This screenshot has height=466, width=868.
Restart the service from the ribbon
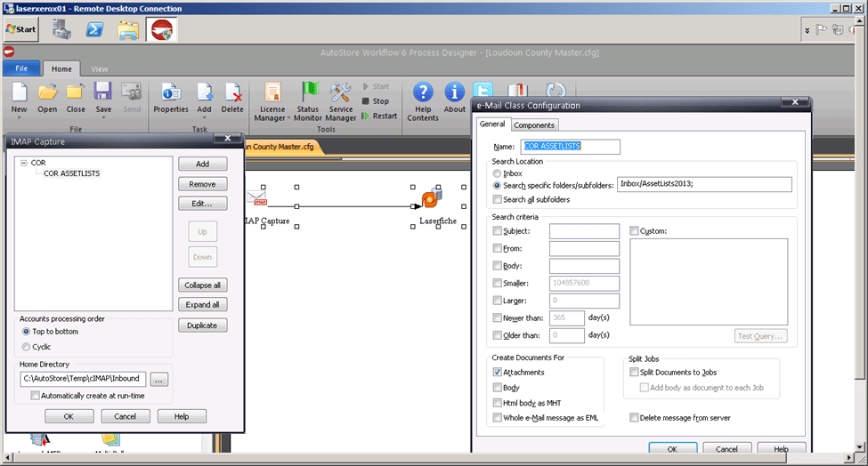(379, 116)
